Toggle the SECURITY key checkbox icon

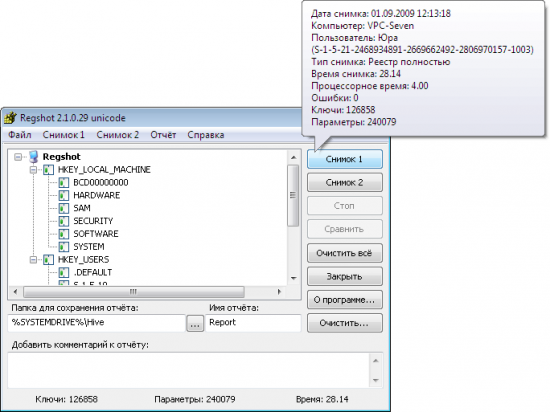tap(64, 221)
